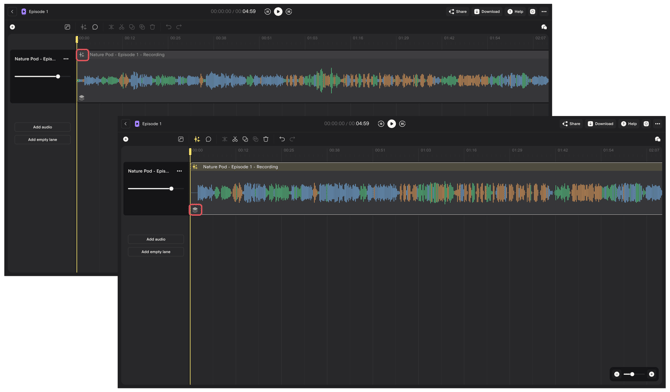Click the enhance icon in the back window toolbar
670x392 pixels.
click(83, 27)
